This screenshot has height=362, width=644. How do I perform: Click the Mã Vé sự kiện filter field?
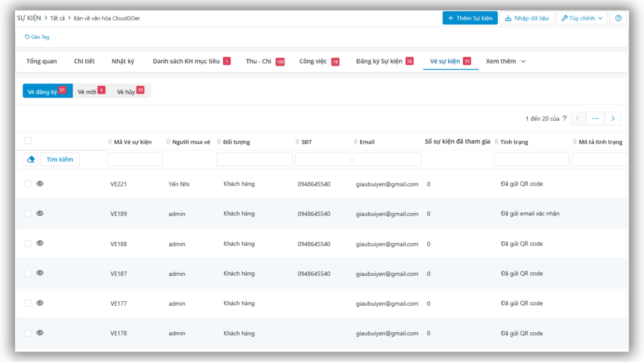[x=135, y=160]
